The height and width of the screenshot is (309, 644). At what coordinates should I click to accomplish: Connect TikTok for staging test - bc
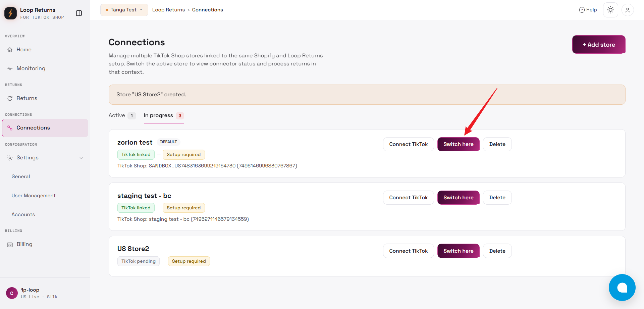[408, 198]
